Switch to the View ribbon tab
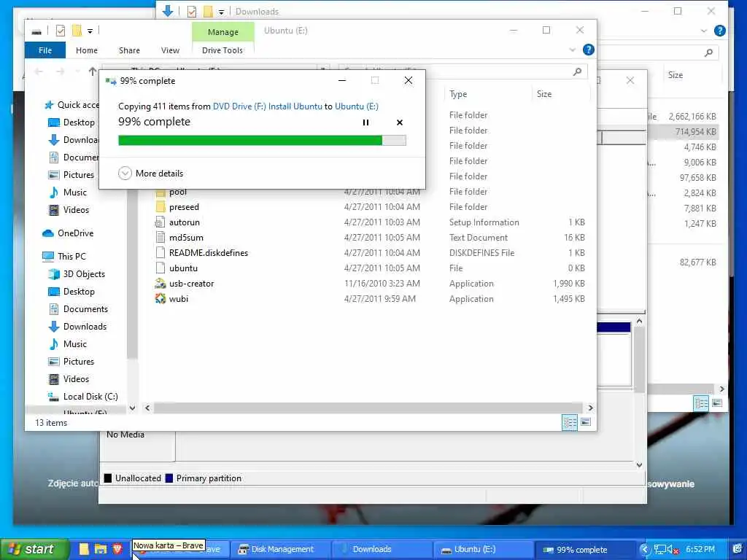 [170, 50]
